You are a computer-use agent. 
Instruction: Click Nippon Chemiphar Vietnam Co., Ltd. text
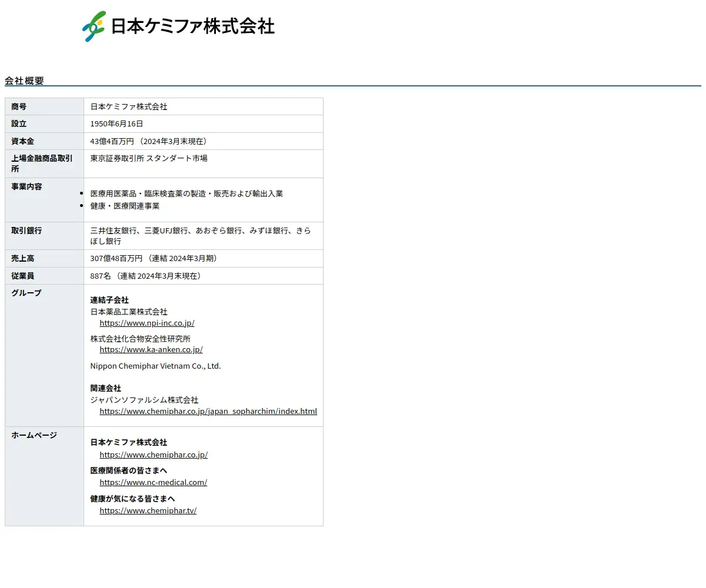pos(155,366)
